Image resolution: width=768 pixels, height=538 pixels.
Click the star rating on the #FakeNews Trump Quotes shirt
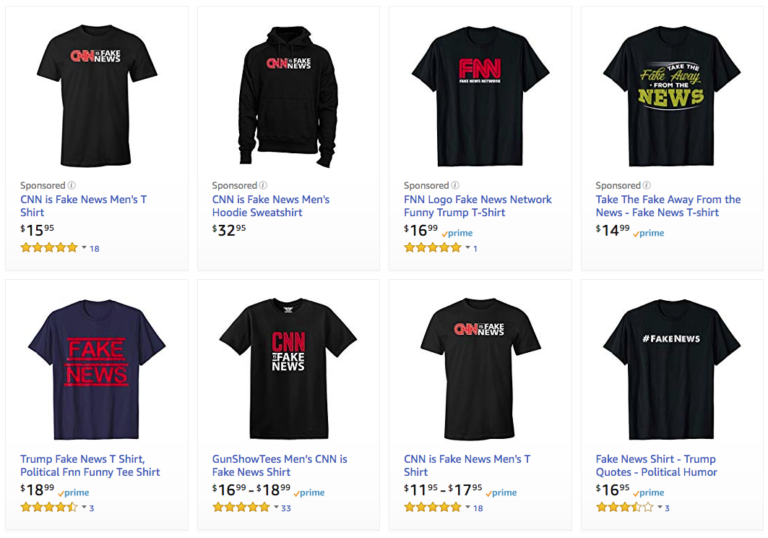coord(624,508)
